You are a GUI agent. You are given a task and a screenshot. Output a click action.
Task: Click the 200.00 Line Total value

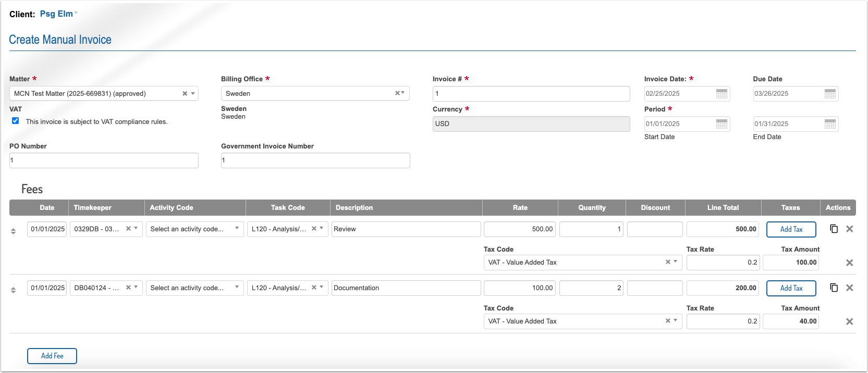click(x=723, y=288)
